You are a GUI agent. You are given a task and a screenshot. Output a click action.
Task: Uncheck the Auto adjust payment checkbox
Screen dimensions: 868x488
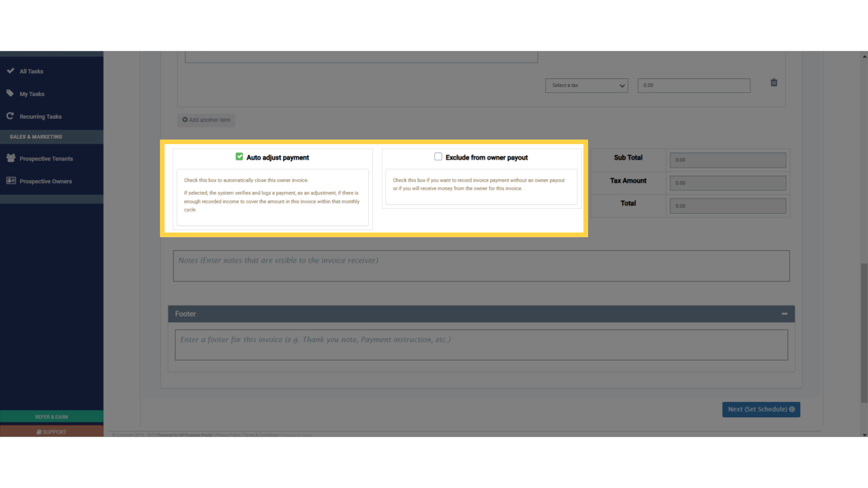coord(239,157)
